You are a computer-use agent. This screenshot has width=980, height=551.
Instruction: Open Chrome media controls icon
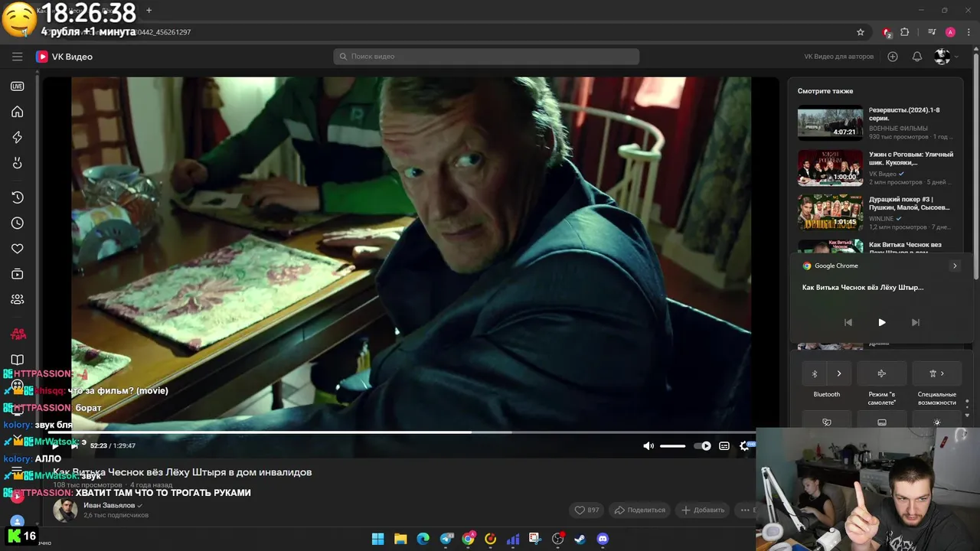click(932, 32)
